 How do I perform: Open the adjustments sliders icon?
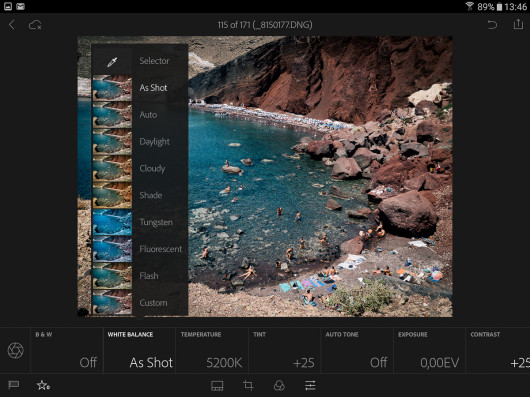click(x=310, y=385)
